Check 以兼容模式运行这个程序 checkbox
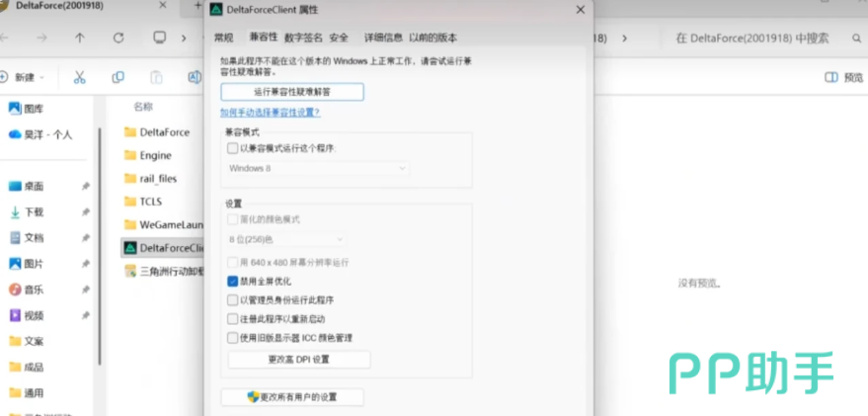 233,148
